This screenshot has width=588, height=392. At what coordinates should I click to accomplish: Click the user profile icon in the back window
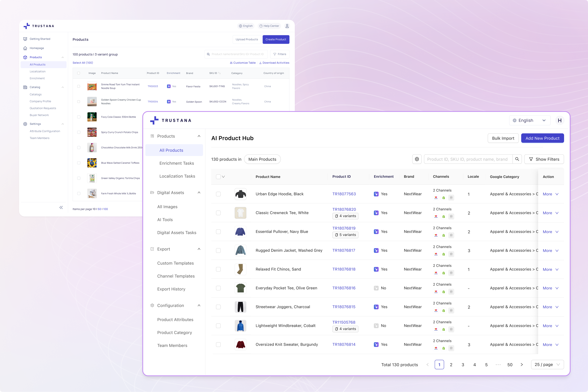pyautogui.click(x=287, y=26)
